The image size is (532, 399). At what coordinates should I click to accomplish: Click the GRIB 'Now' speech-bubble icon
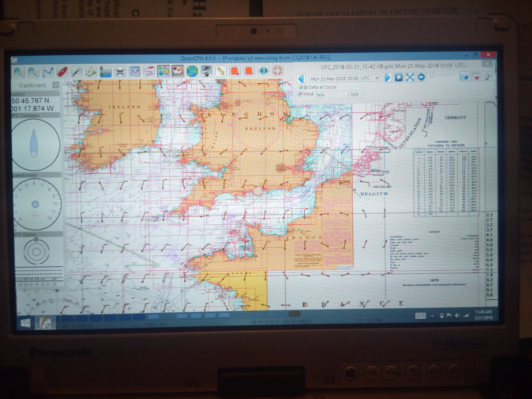coord(399,77)
